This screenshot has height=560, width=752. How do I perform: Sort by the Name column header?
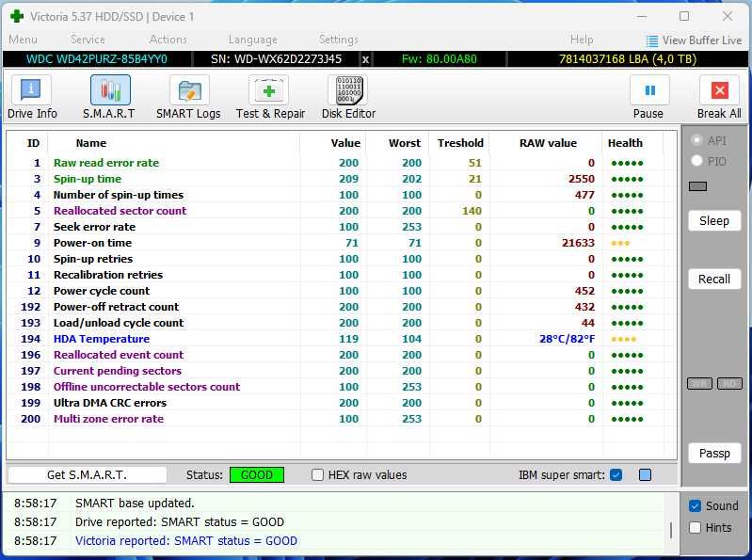(x=90, y=143)
